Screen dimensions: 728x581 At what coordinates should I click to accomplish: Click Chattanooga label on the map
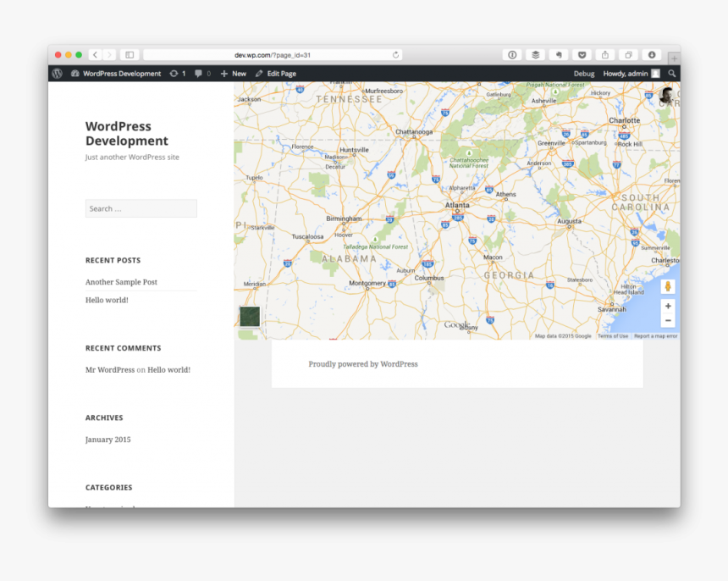click(x=414, y=131)
